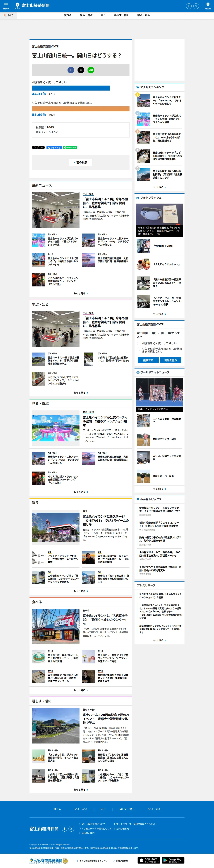Share the vote via round LINE icon
Image resolution: width=214 pixels, height=868 pixels.
[91, 70]
